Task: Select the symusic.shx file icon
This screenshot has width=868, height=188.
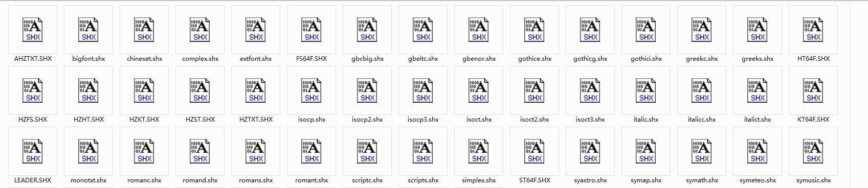Action: pos(813,151)
